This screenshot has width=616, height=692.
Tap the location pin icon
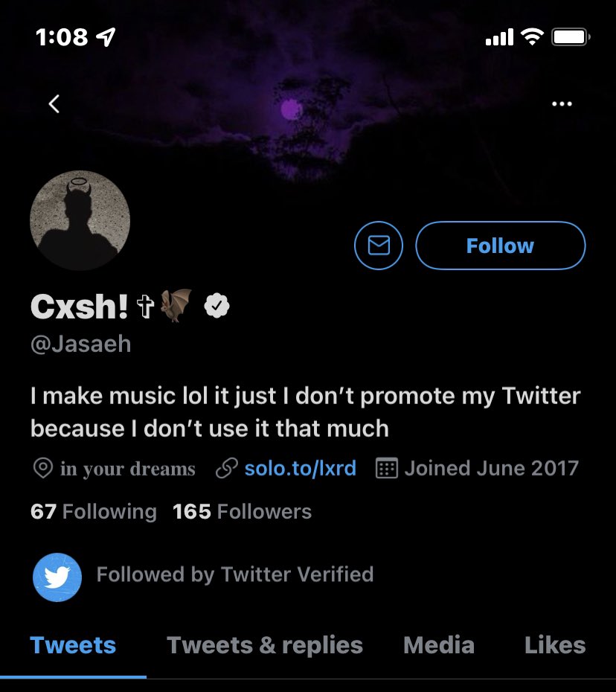[x=43, y=469]
